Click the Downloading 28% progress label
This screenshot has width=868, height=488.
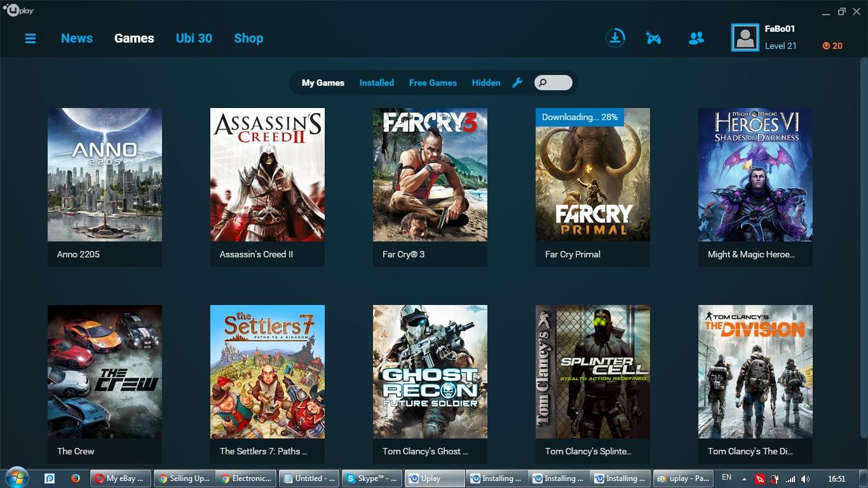[580, 117]
